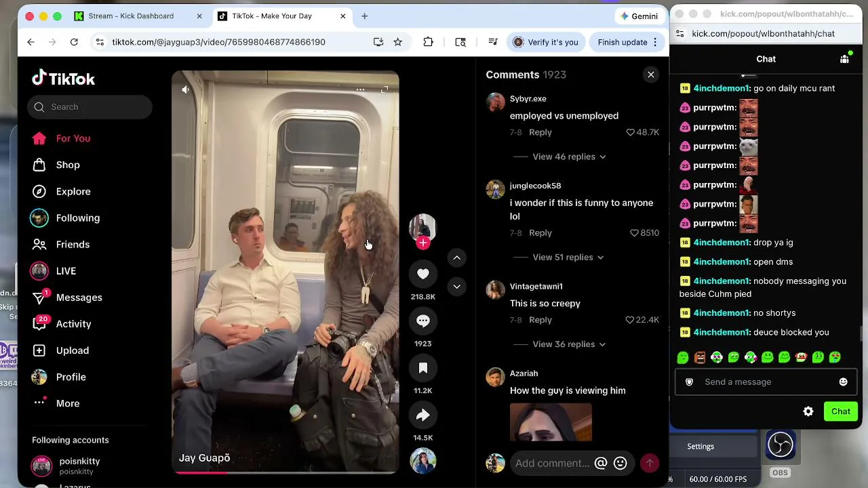Insert a mention with the @ icon
Screen dimensions: 868x488
click(601, 463)
